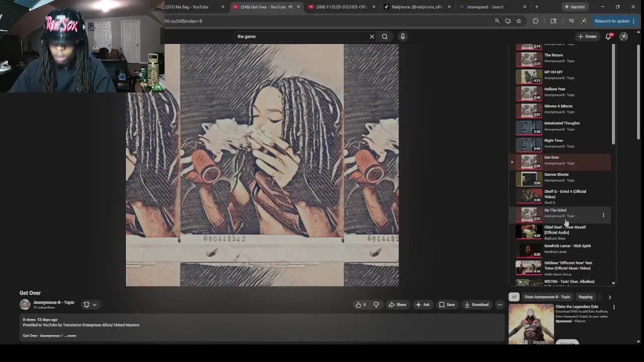Play Gimme A Minute from the playlist

[x=561, y=110]
